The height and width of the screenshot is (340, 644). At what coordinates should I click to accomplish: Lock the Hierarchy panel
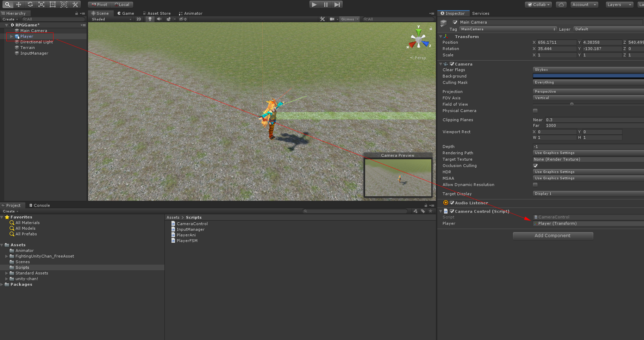pyautogui.click(x=76, y=13)
